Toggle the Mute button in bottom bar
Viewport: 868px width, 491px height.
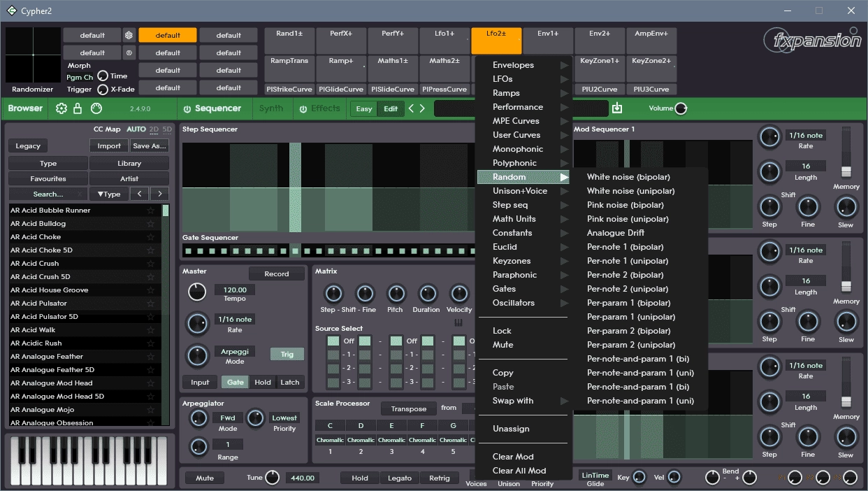point(205,478)
